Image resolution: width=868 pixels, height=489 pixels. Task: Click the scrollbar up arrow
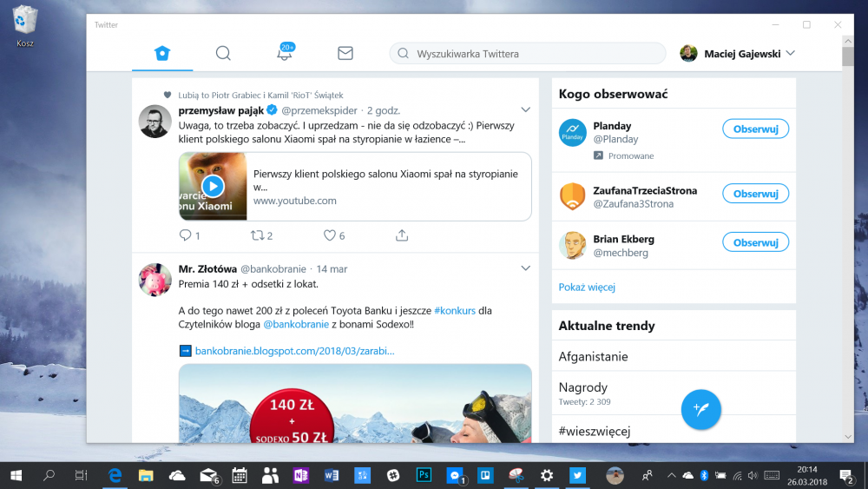847,41
